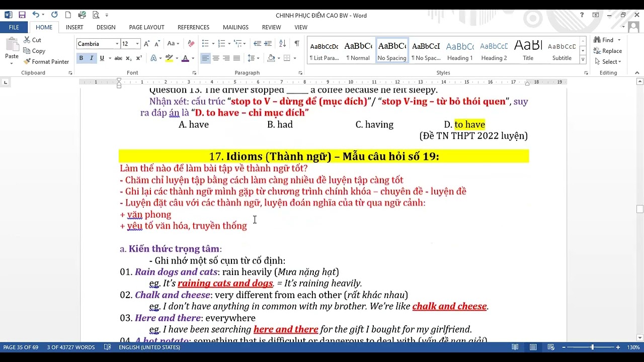Increase the font size with Grow Font
The width and height of the screenshot is (644, 362).
pos(147,44)
